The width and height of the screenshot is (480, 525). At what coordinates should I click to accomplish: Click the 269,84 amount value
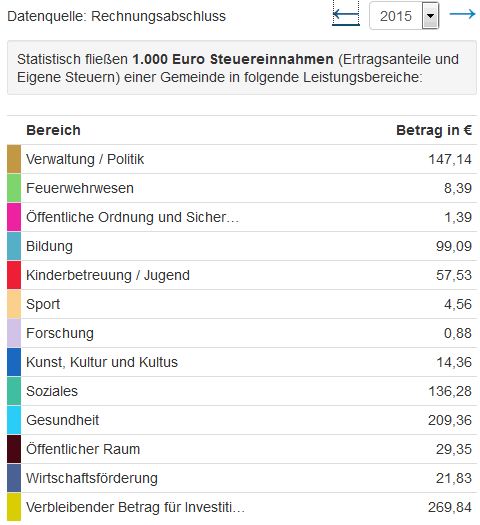coord(450,507)
